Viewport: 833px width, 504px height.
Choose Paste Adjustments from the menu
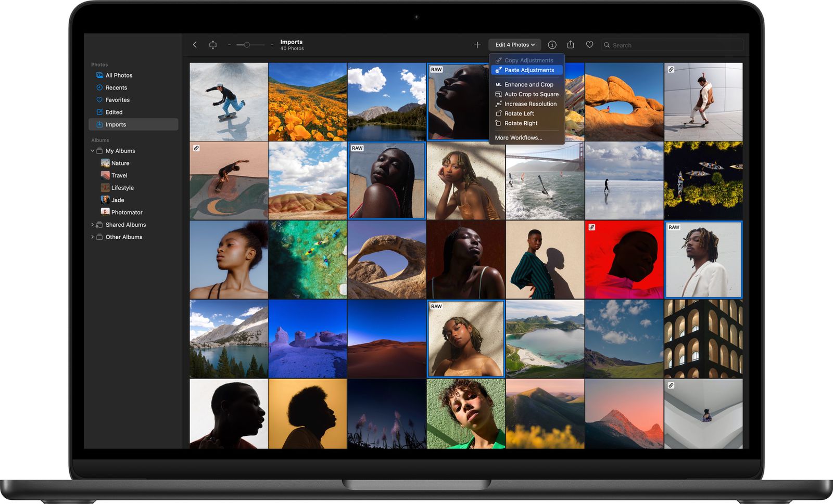tap(529, 70)
